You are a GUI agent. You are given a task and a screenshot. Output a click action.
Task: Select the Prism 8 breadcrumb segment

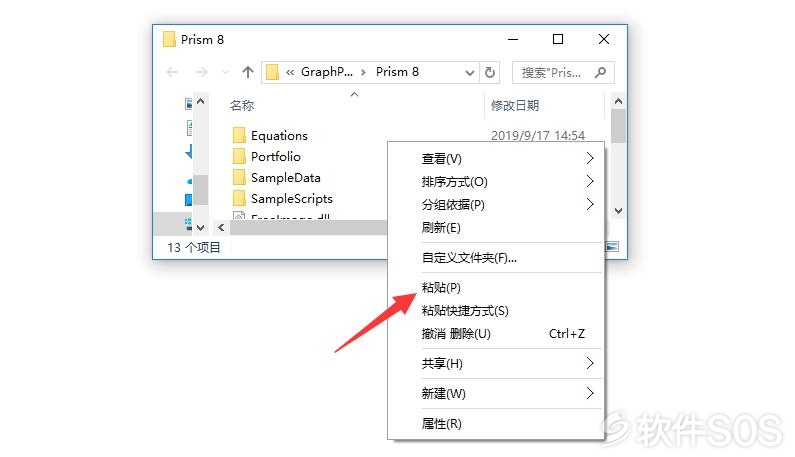[397, 72]
